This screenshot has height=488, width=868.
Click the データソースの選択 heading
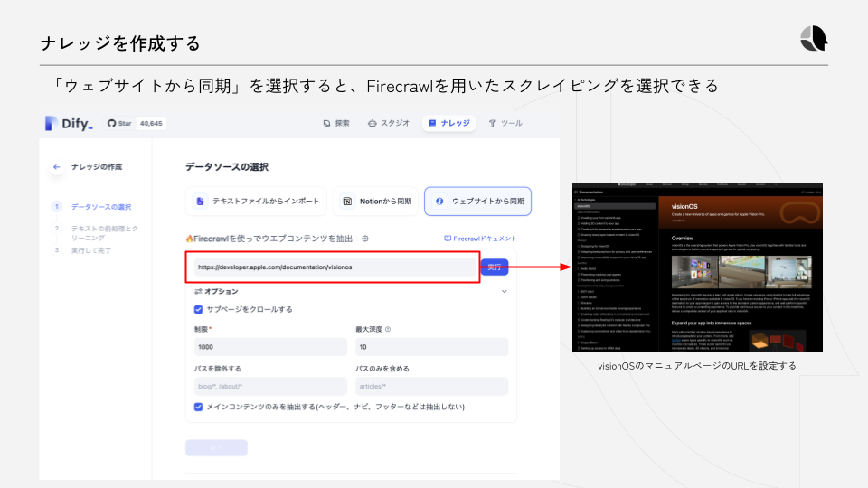tap(227, 167)
